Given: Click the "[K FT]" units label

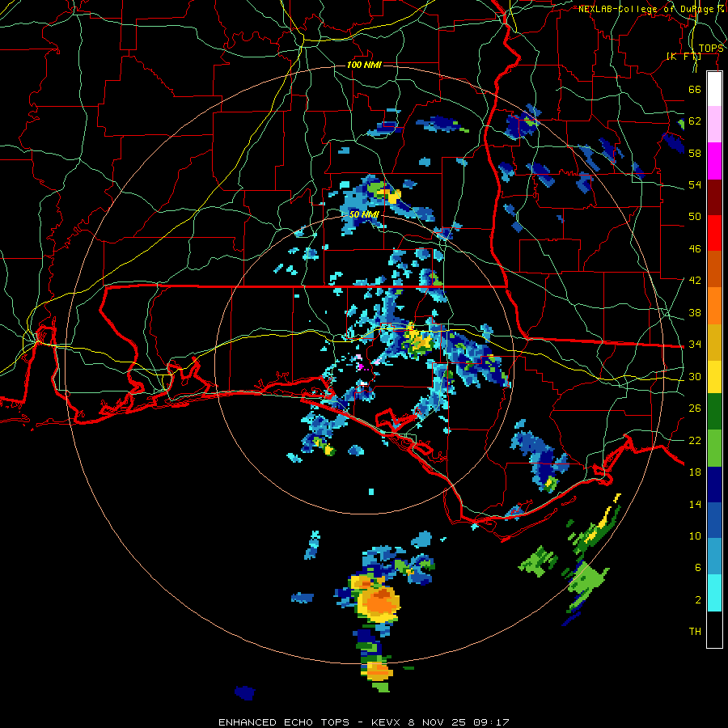Looking at the screenshot, I should [x=684, y=56].
